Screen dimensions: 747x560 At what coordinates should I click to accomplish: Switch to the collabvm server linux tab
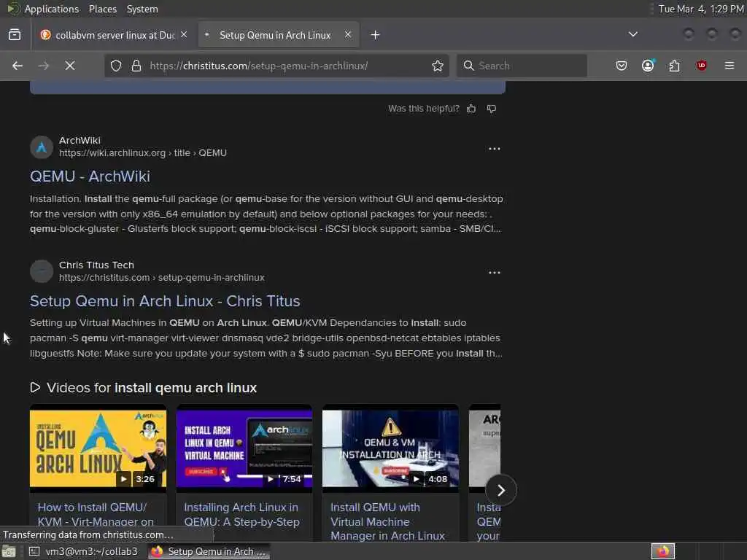[113, 35]
